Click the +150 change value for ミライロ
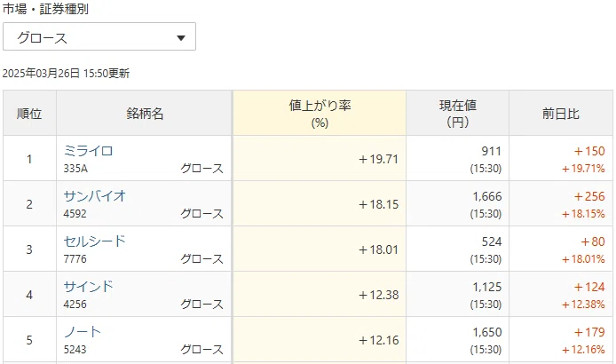The height and width of the screenshot is (364, 616). tap(589, 151)
